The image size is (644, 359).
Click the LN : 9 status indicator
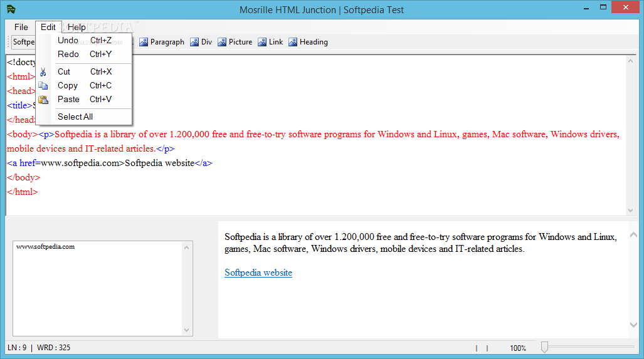18,348
